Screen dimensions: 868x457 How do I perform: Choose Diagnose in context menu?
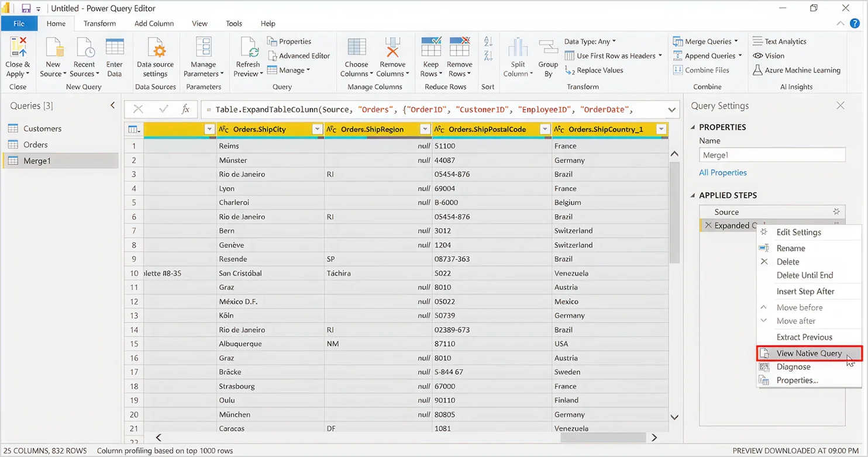809,366
